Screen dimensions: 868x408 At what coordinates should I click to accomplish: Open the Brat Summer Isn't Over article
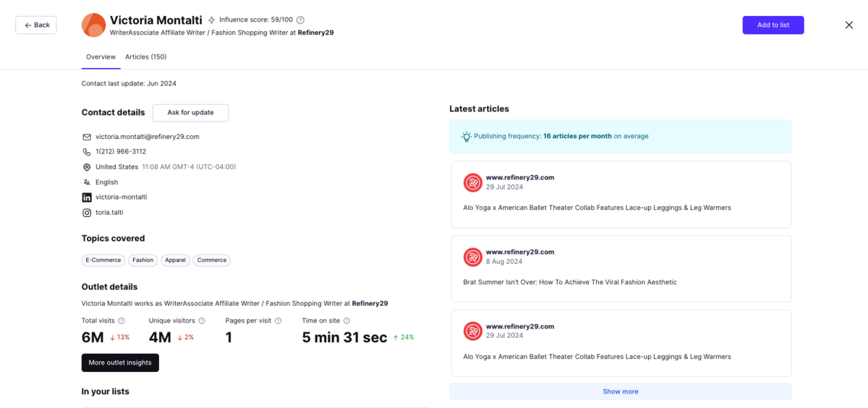point(569,282)
